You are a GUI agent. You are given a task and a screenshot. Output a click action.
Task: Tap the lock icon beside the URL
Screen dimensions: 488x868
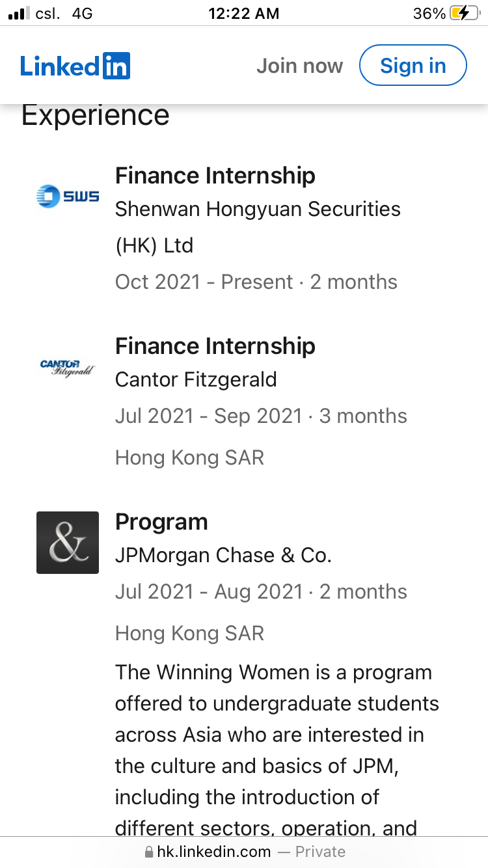click(x=149, y=852)
